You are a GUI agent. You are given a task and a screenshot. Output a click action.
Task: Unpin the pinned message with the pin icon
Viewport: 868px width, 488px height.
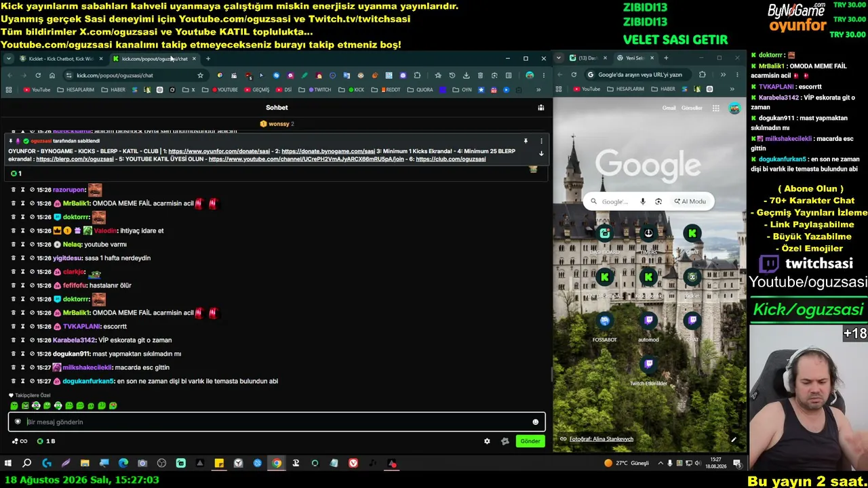click(526, 141)
